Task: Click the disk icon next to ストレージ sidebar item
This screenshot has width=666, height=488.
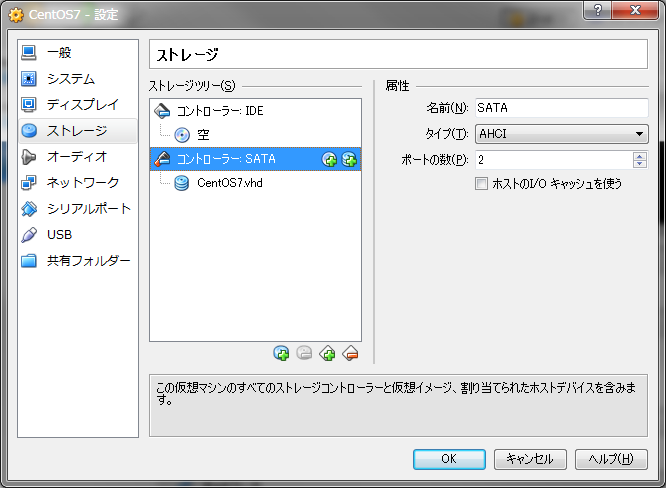Action: [29, 131]
